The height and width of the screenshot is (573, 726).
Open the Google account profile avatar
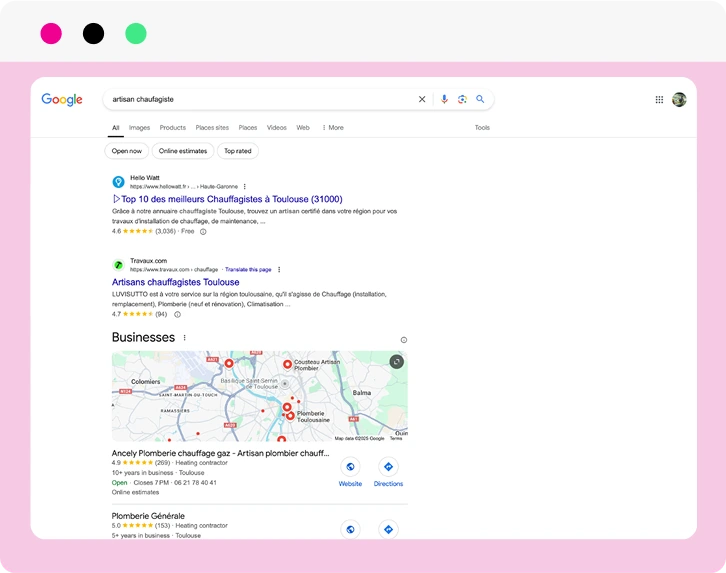[x=679, y=100]
